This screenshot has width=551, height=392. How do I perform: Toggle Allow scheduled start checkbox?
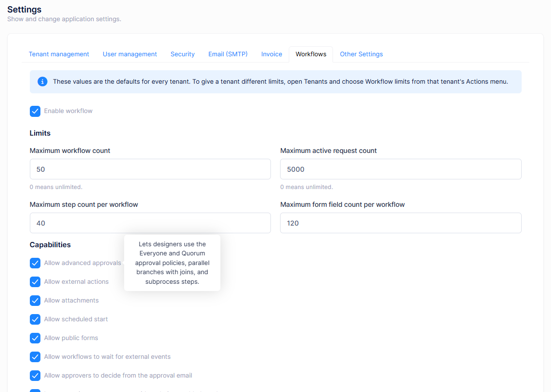click(x=35, y=319)
